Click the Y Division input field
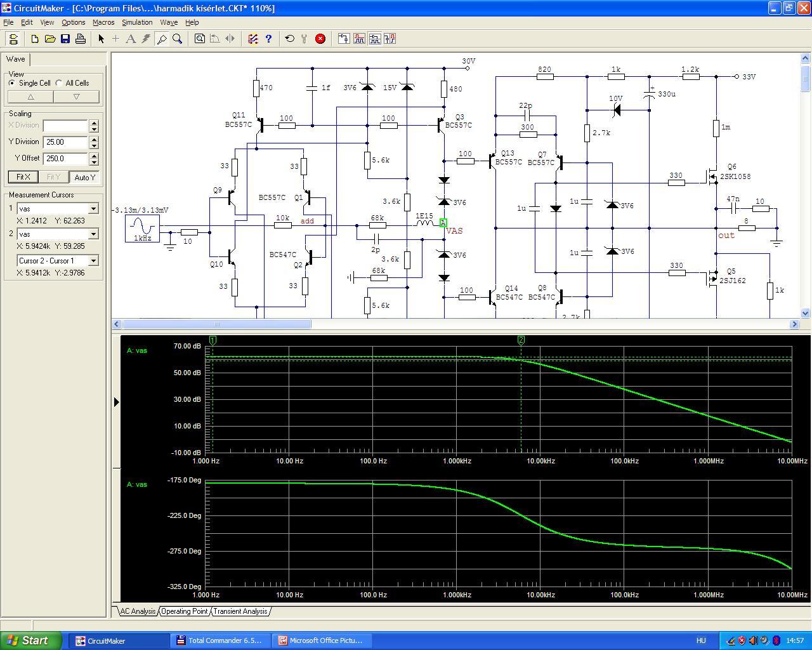812x650 pixels. point(65,142)
